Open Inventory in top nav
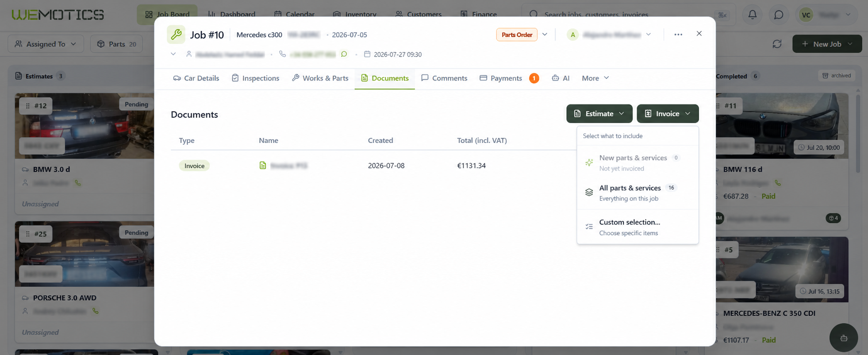The width and height of the screenshot is (868, 355). (x=354, y=14)
